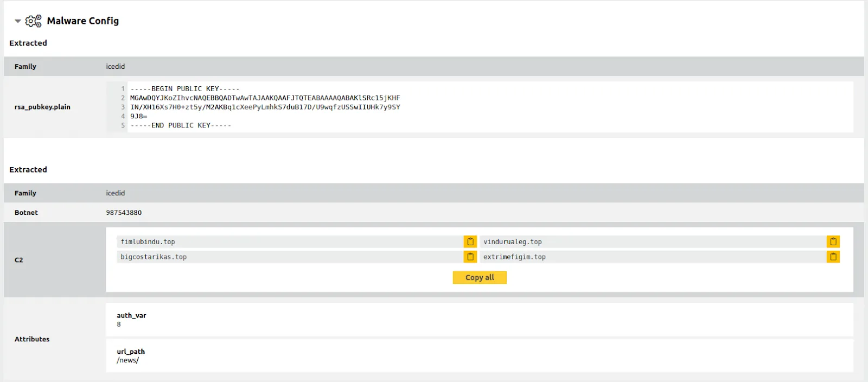This screenshot has width=868, height=382.
Task: Click the Botnet row label
Action: pos(26,213)
